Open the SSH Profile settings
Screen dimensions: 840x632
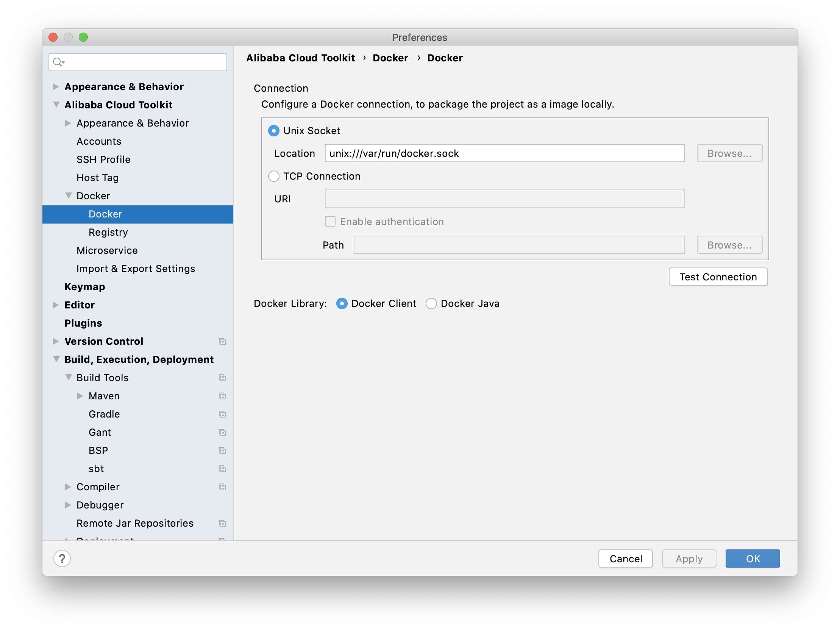tap(103, 160)
